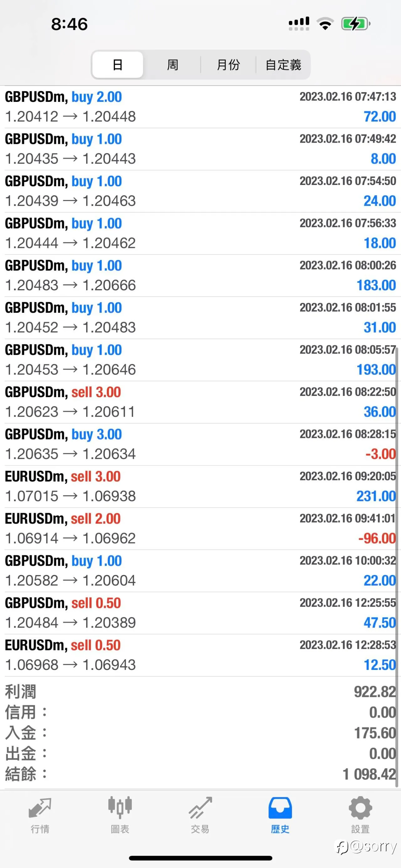Switch to the 月份 month period

pos(228,65)
